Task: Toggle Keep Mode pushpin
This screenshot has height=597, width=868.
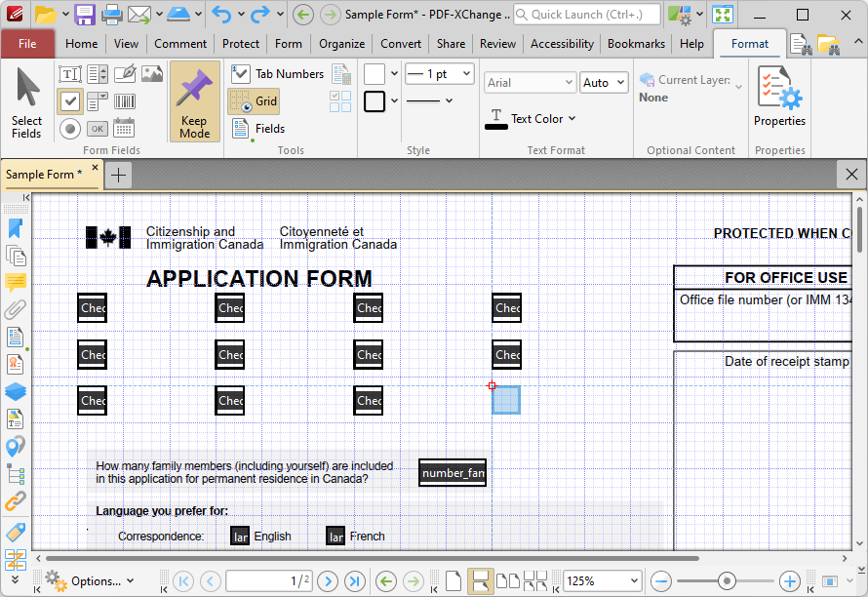Action: coord(194,102)
